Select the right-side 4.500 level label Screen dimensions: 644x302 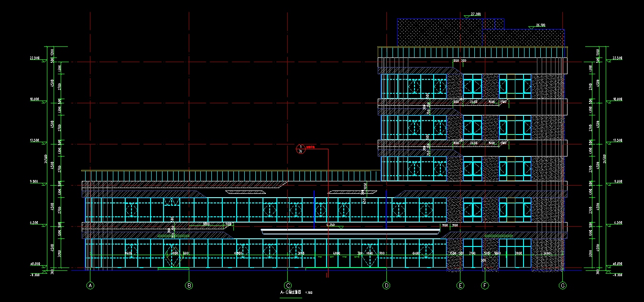(617, 223)
